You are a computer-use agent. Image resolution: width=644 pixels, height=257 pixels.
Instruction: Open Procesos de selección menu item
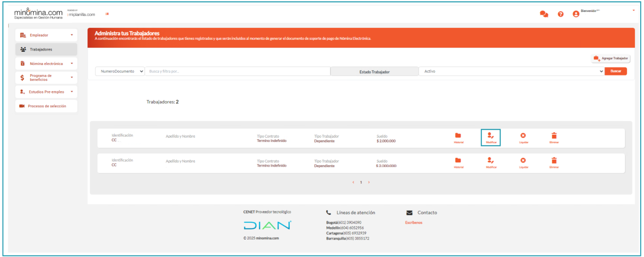point(46,106)
